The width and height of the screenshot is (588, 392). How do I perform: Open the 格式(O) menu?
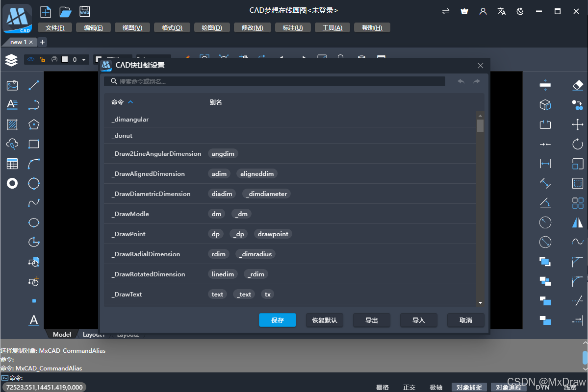tap(172, 28)
